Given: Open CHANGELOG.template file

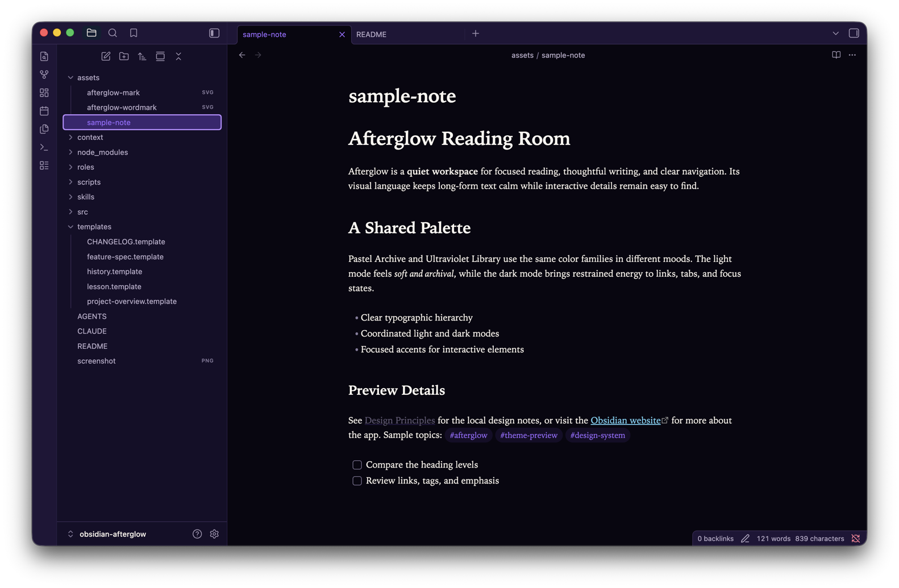Looking at the screenshot, I should (x=142, y=241).
